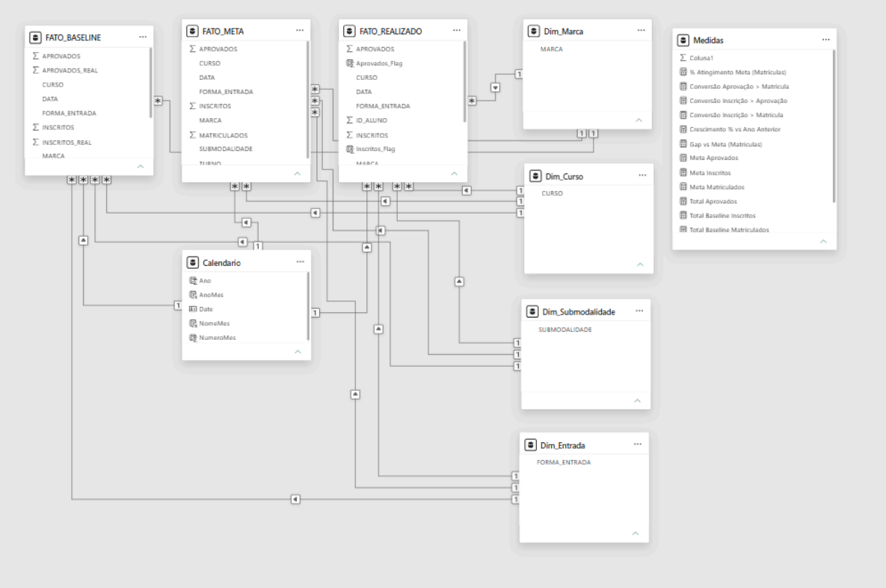
Task: Select APROVADOS_REAL field in FATO_BASELINE
Action: pos(70,71)
